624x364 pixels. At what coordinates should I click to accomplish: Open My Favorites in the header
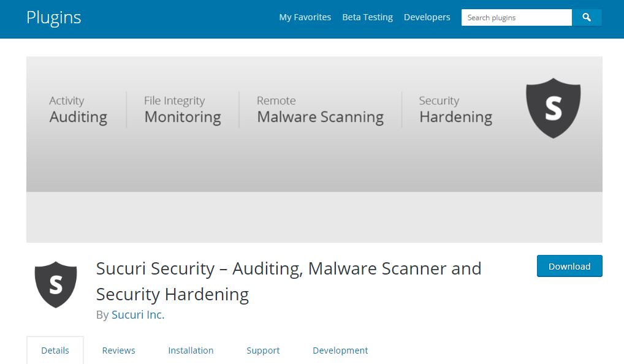point(305,18)
